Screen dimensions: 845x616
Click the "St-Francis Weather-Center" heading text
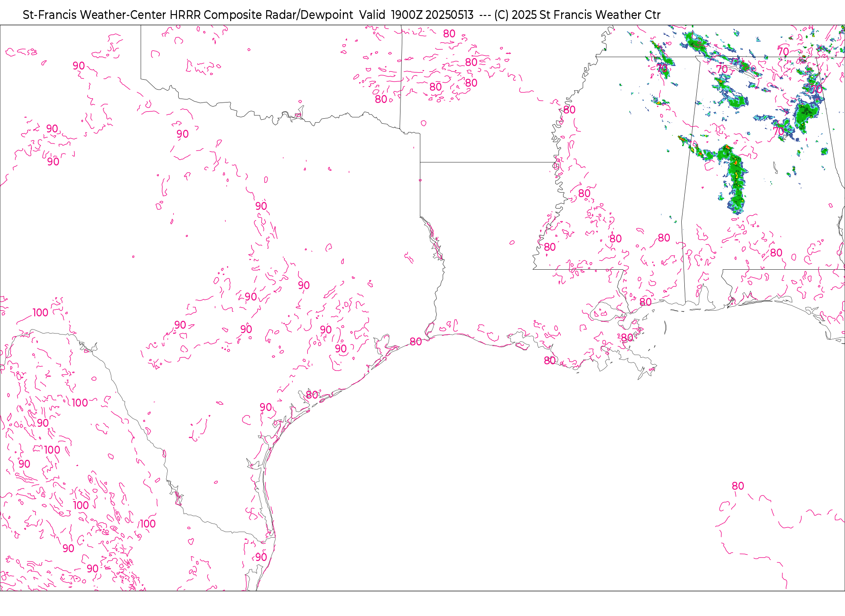coord(95,15)
